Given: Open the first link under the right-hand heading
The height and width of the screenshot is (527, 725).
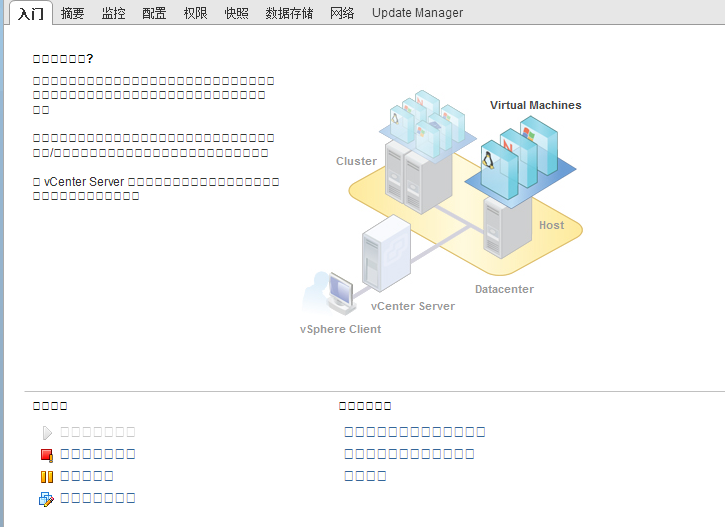Looking at the screenshot, I should (x=415, y=432).
